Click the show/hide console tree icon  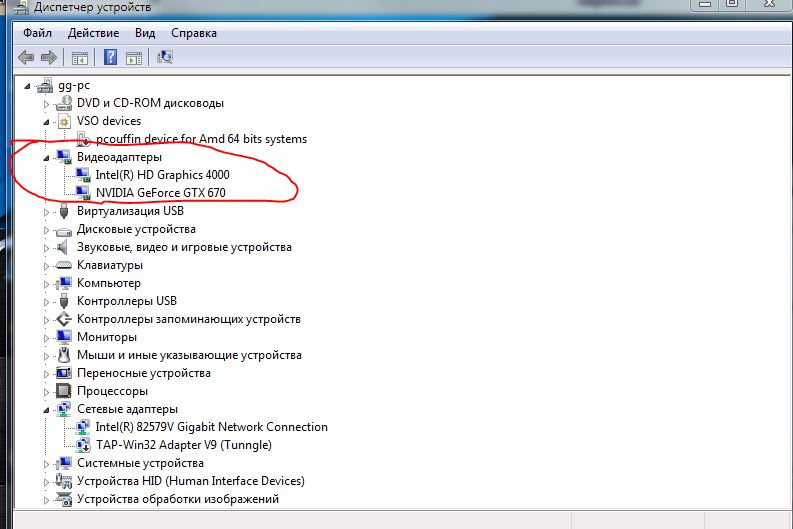coord(79,57)
